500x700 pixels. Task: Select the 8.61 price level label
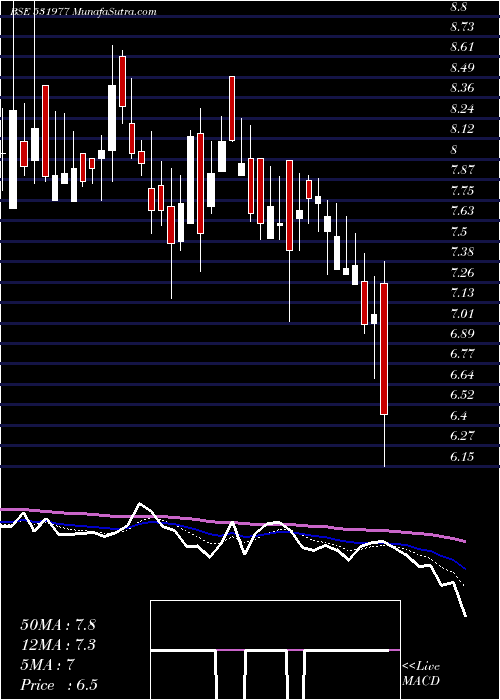click(x=462, y=47)
